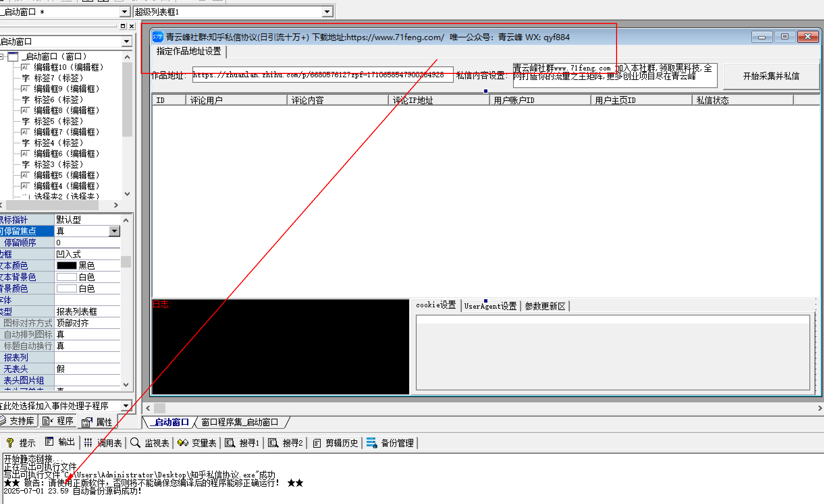Image resolution: width=824 pixels, height=504 pixels.
Task: Click the 开始采集并私信 button
Action: point(771,76)
